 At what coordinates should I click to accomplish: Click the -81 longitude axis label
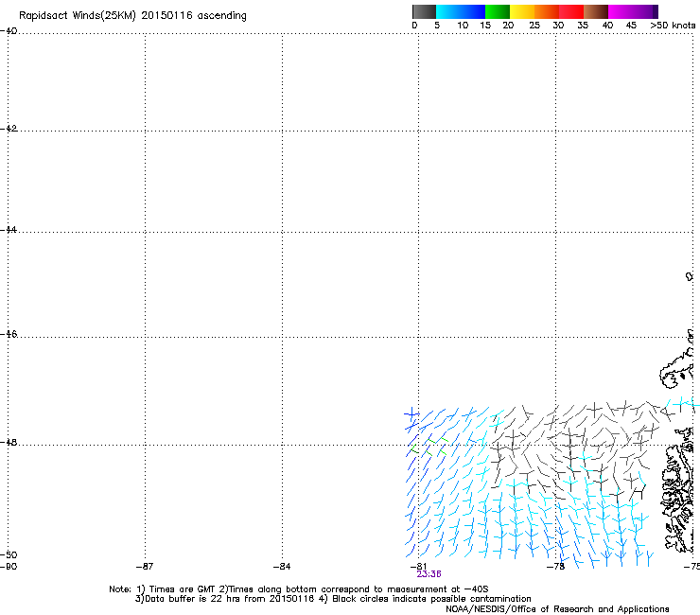[418, 567]
